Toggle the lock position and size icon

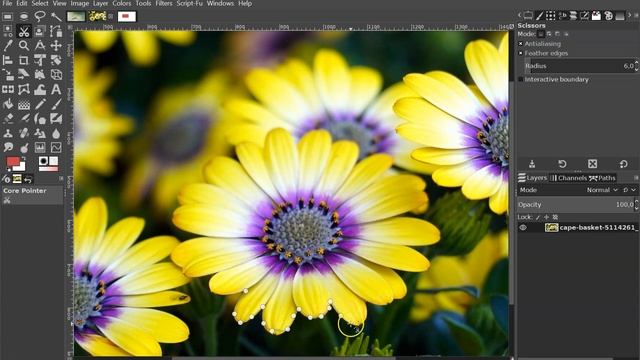[x=546, y=217]
